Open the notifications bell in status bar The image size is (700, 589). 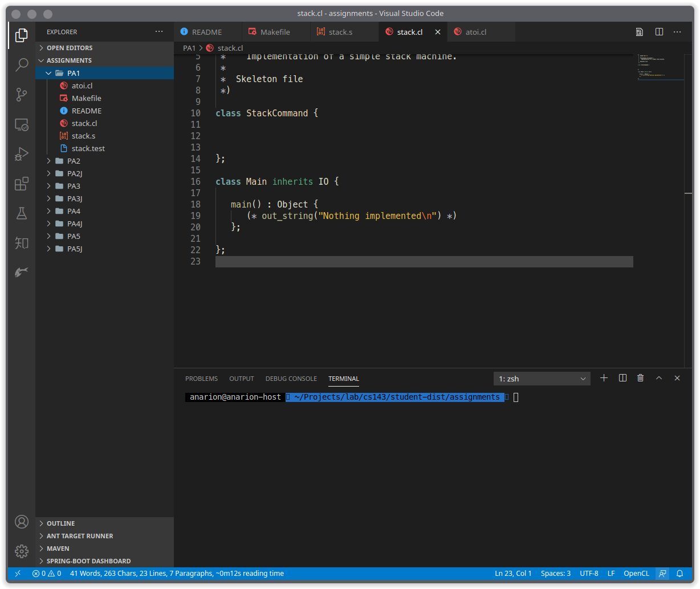pos(679,574)
